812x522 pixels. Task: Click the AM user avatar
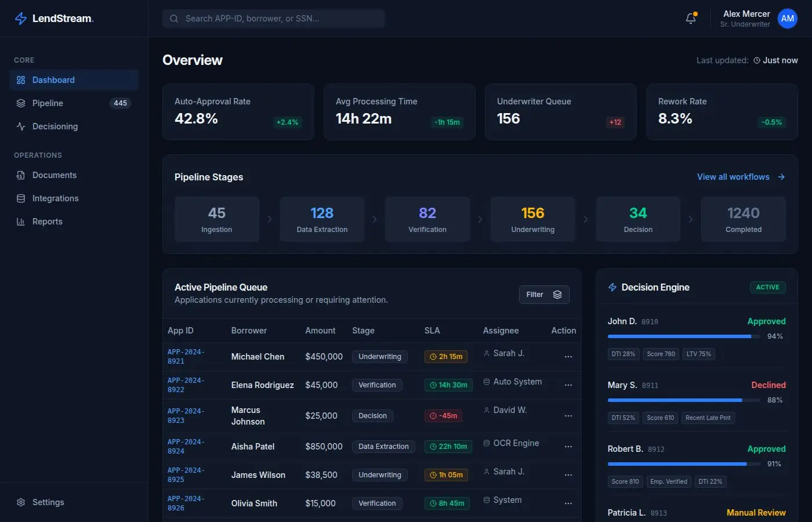[x=787, y=19]
